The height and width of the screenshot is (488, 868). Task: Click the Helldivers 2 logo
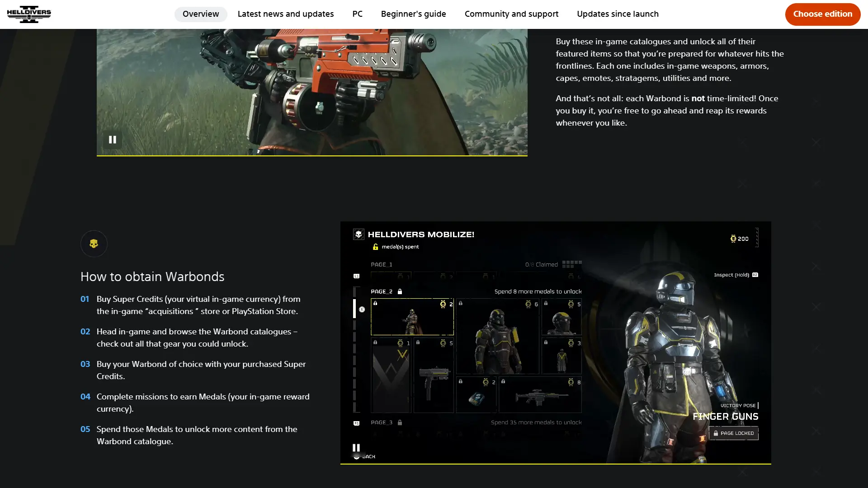click(x=29, y=14)
